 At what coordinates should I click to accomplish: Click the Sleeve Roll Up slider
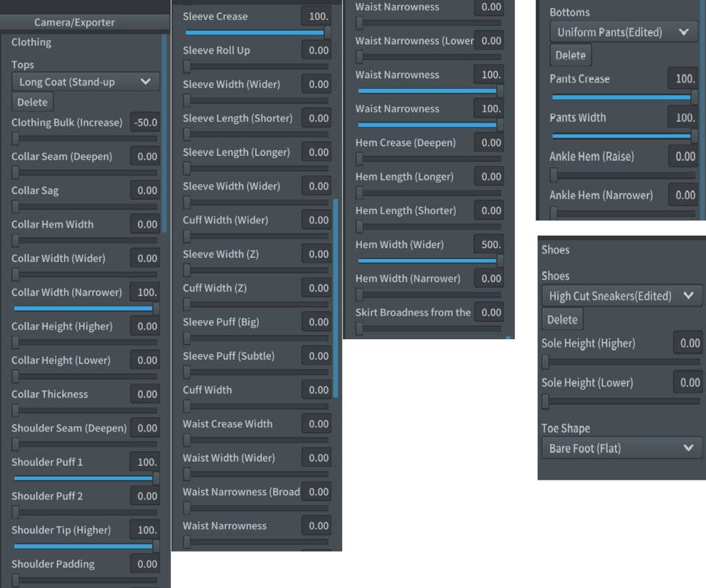coord(256,66)
